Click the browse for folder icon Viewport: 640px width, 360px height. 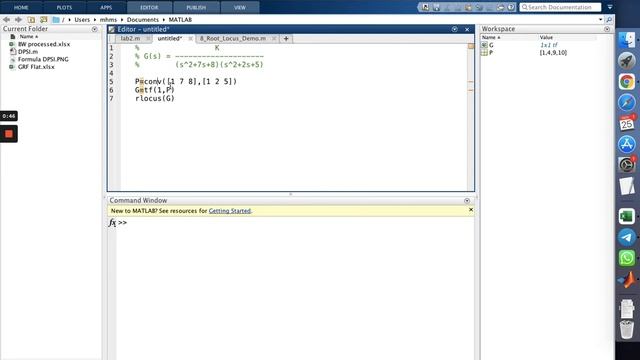click(43, 20)
